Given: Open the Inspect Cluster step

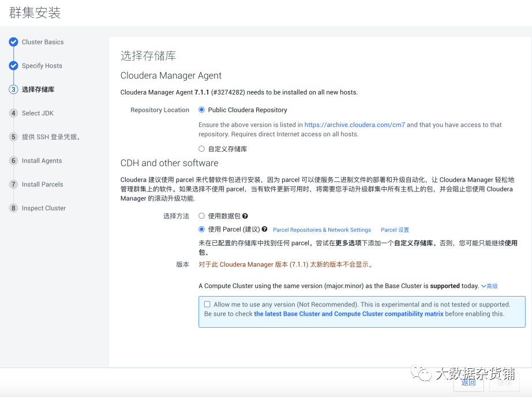Looking at the screenshot, I should click(44, 208).
